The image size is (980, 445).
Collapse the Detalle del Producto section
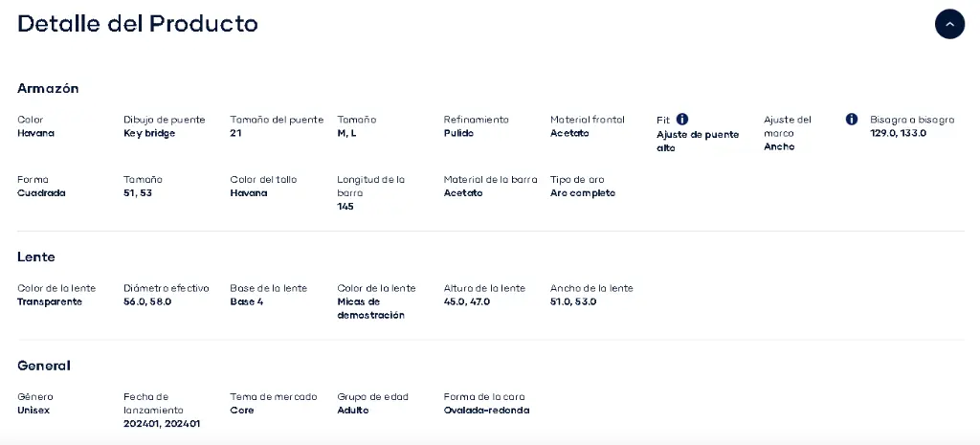pos(949,24)
